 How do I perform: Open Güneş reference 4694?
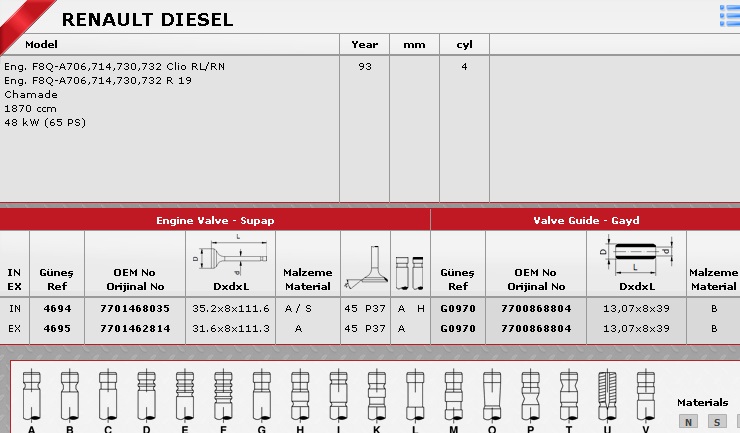click(57, 310)
